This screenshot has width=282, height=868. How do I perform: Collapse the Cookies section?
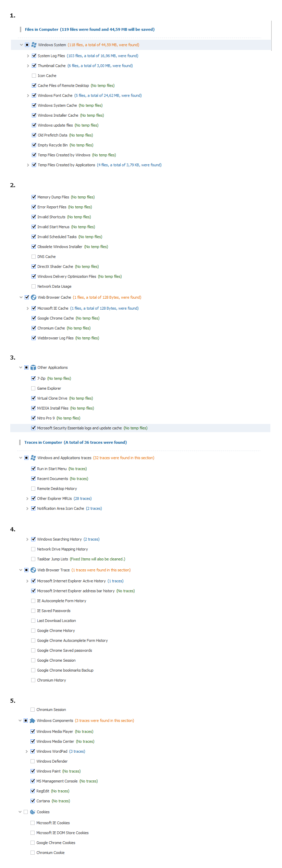(20, 812)
